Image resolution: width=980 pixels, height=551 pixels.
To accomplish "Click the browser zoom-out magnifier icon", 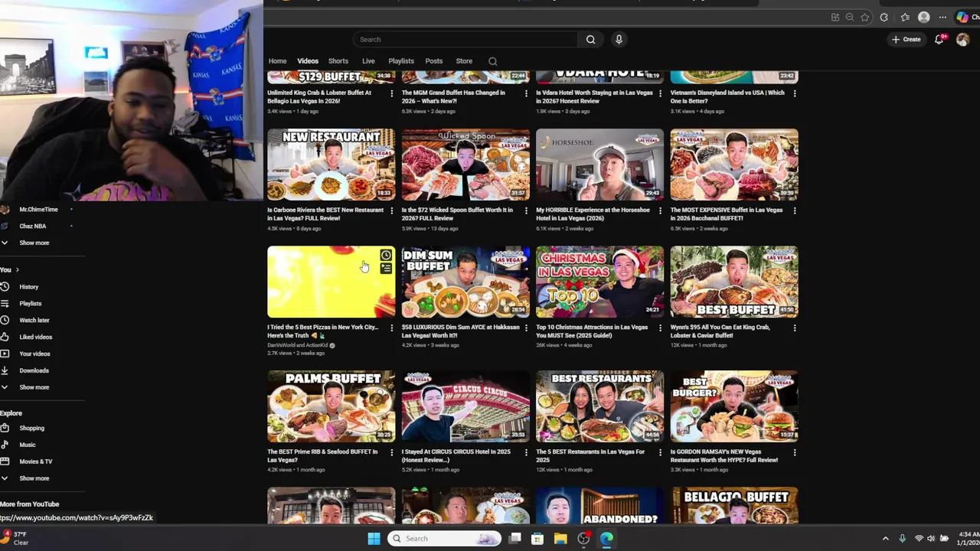I will click(x=849, y=18).
